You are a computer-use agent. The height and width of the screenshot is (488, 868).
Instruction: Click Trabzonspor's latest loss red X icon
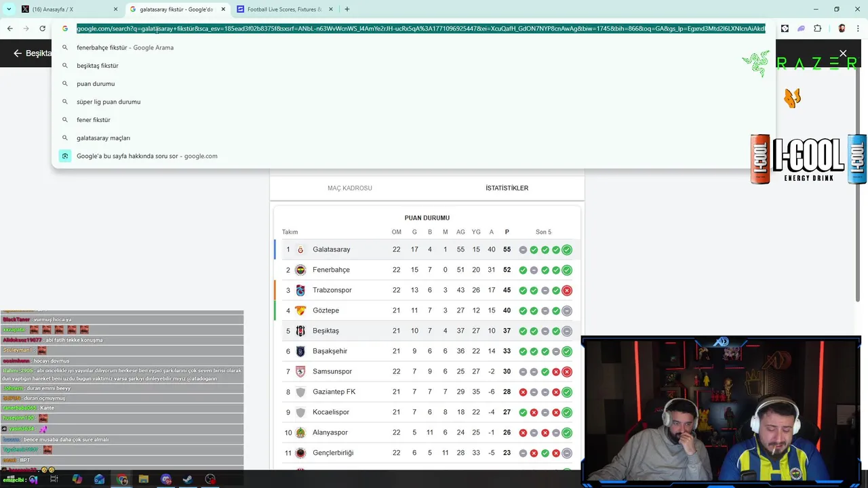[567, 290]
